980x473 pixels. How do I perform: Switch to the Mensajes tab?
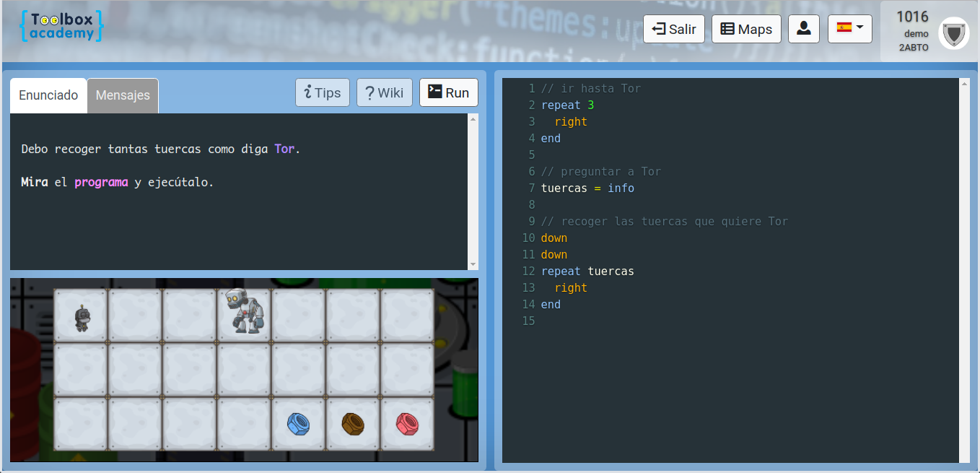tap(123, 95)
